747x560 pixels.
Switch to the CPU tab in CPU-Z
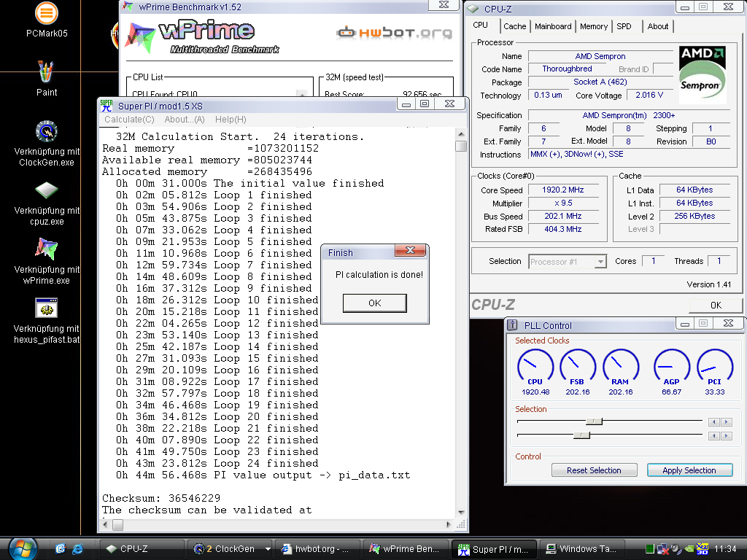480,26
